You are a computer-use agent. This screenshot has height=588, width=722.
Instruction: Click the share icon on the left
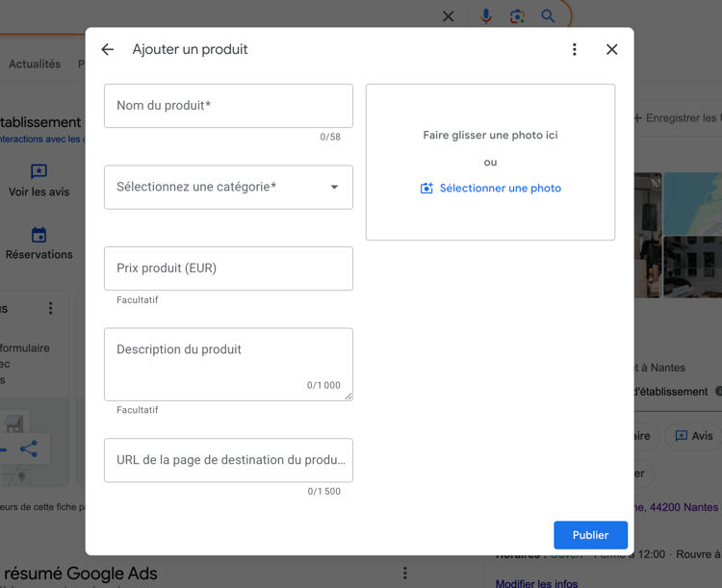[29, 448]
